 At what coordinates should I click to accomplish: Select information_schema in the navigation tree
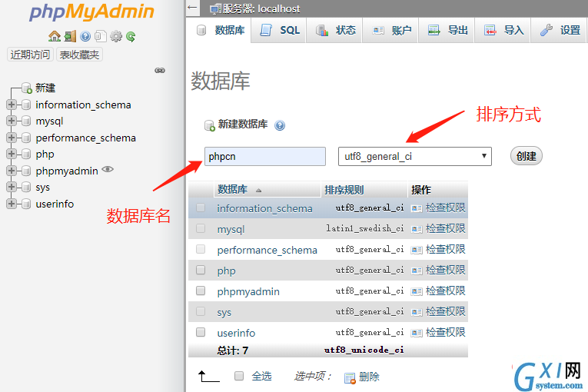pyautogui.click(x=83, y=105)
